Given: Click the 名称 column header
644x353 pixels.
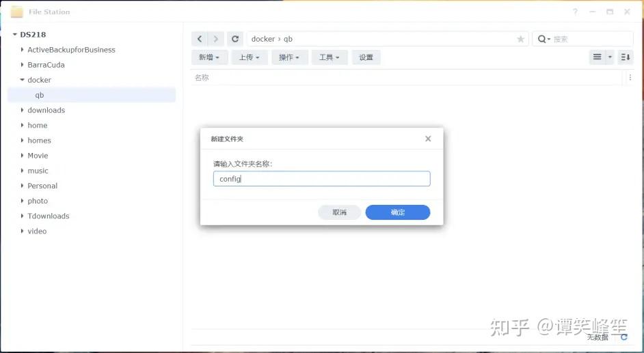Looking at the screenshot, I should pos(202,77).
